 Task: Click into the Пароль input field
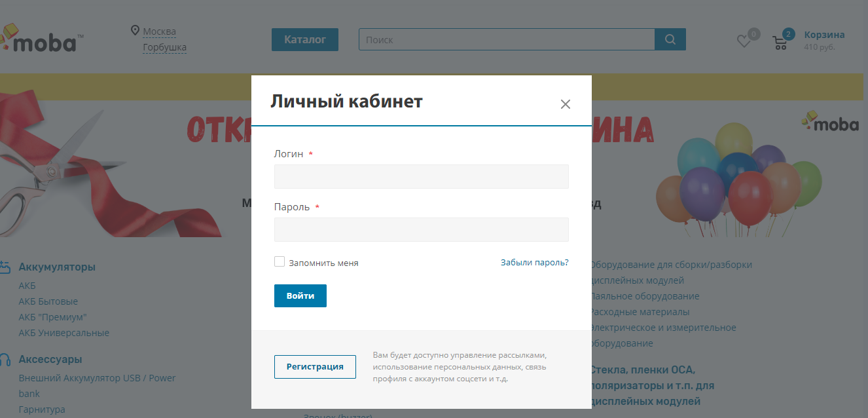point(421,230)
